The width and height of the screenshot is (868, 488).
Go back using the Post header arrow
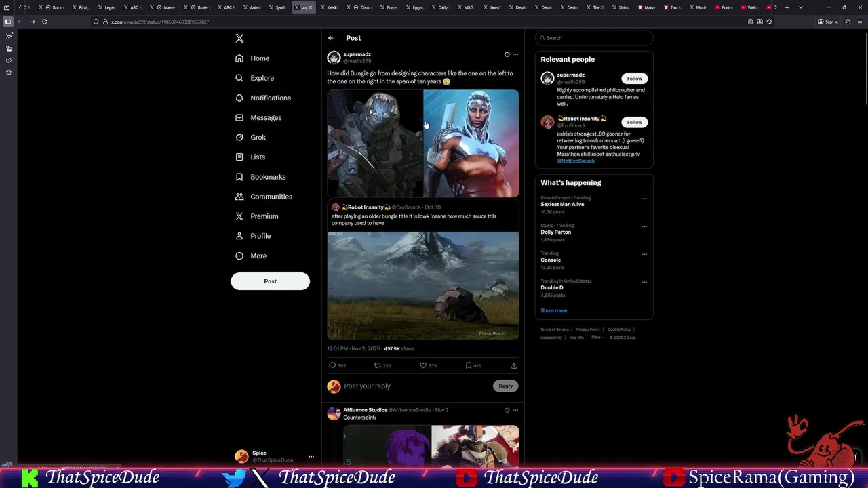[x=330, y=38]
